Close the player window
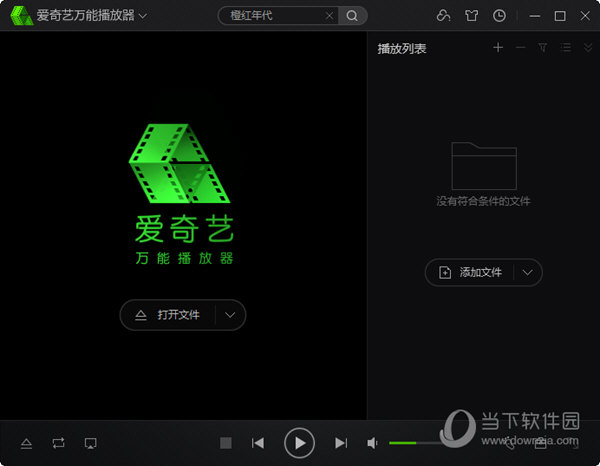 pyautogui.click(x=585, y=16)
